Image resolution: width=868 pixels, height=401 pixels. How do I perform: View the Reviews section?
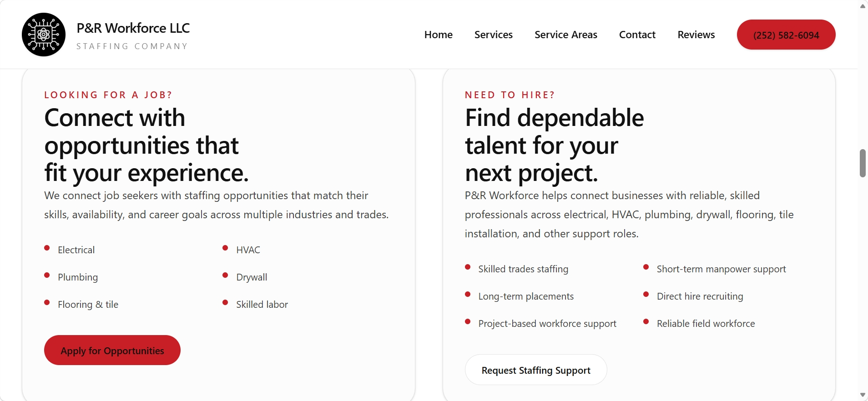(696, 35)
